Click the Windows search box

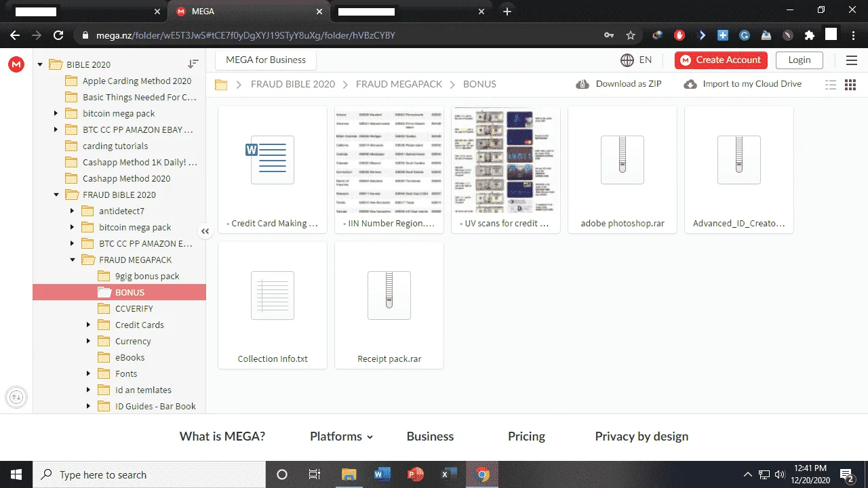click(x=149, y=474)
